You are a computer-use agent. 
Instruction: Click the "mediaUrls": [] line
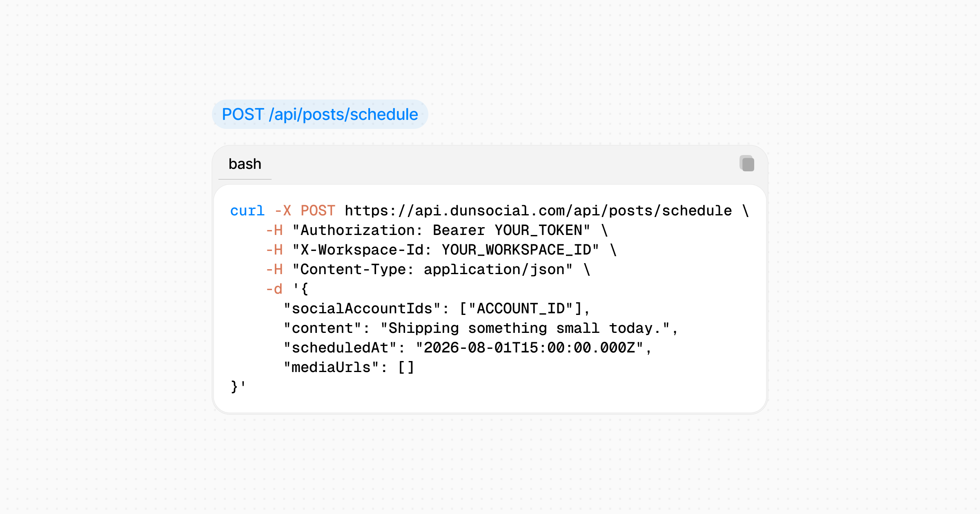pos(349,368)
